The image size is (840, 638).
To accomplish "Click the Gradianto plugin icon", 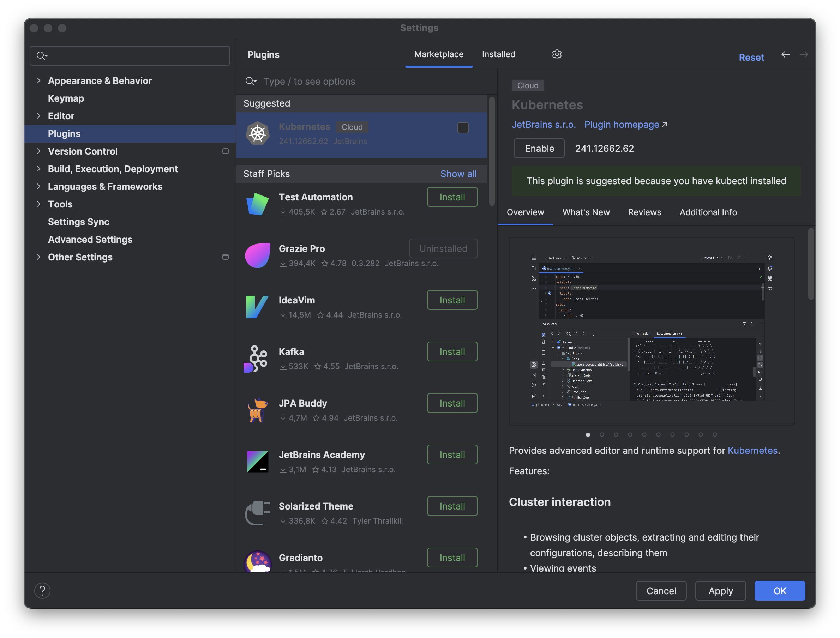I will pos(257,562).
